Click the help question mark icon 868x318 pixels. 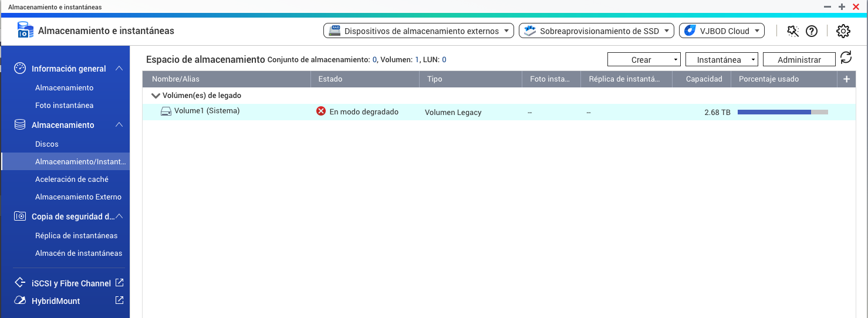[x=812, y=31]
